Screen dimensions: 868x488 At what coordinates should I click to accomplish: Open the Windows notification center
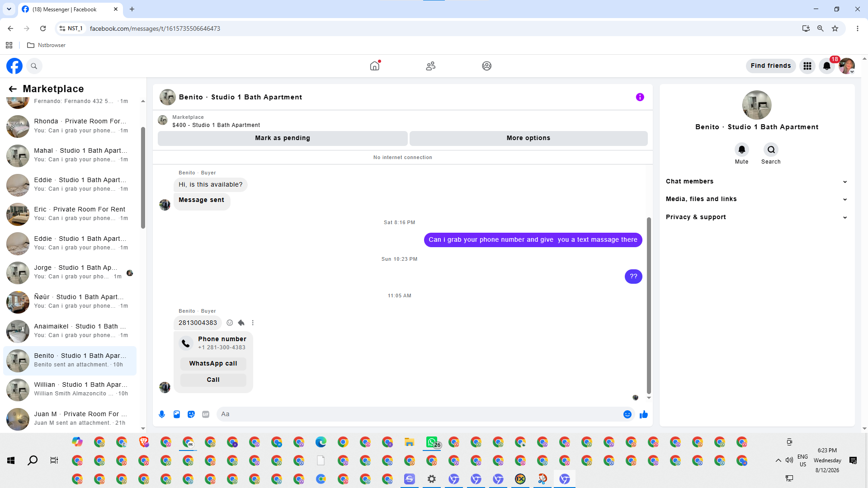coord(853,460)
